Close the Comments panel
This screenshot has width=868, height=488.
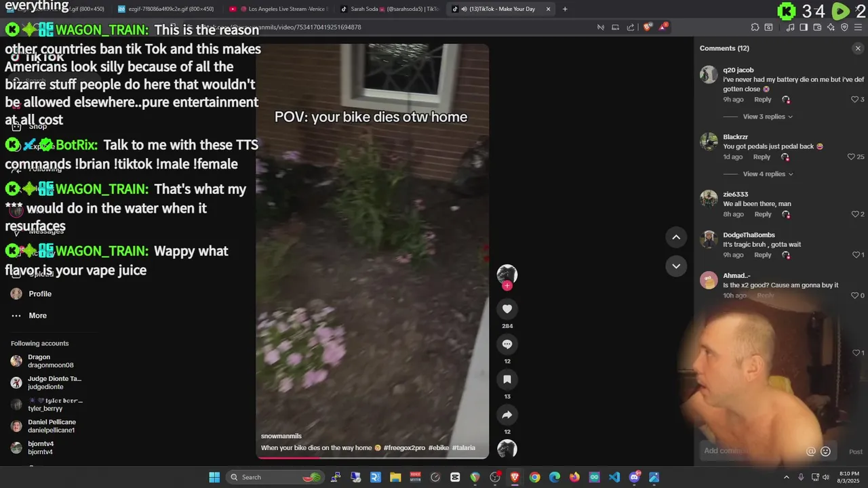click(x=858, y=48)
